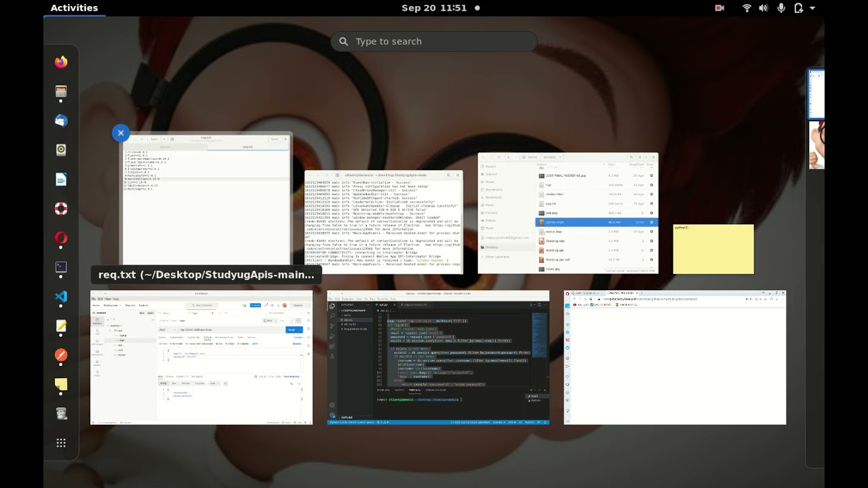Launch Postman from the dock

[x=61, y=355]
